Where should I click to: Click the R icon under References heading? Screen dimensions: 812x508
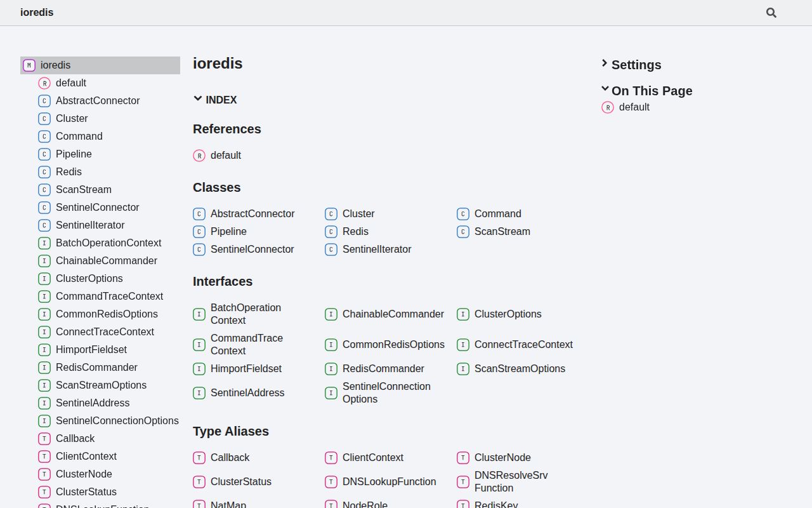[199, 156]
